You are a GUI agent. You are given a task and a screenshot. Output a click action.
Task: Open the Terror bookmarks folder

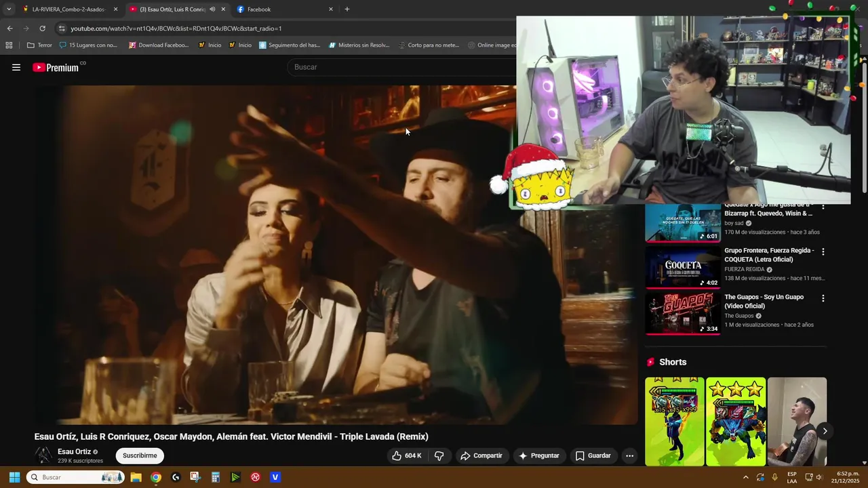(x=39, y=45)
